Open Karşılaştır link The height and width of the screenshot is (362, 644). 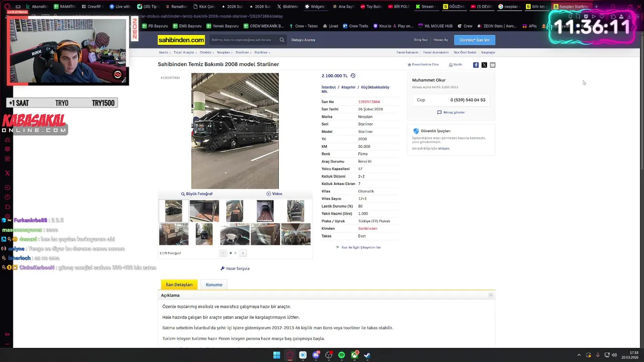[x=488, y=52]
